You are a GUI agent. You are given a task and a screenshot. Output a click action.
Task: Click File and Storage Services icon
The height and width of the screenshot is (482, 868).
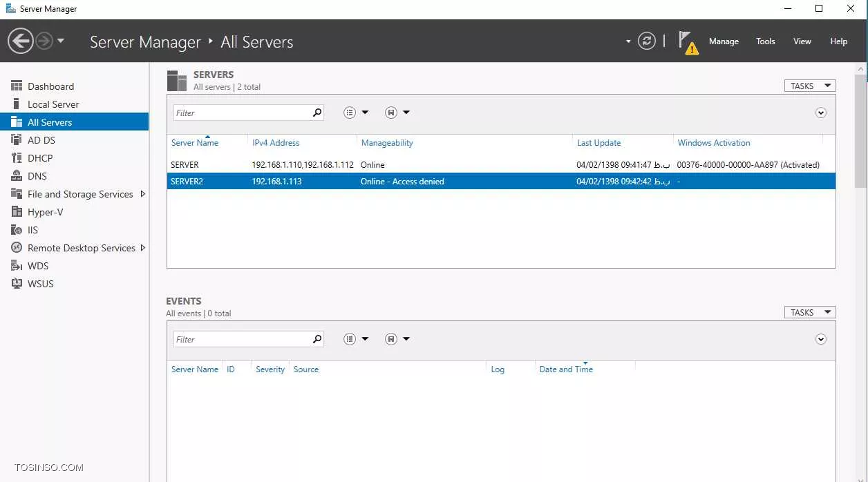[17, 194]
